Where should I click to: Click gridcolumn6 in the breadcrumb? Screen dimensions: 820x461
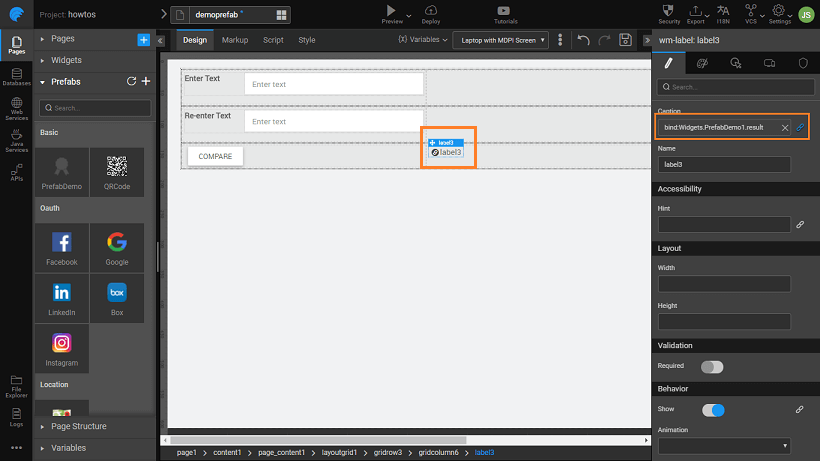(x=439, y=453)
